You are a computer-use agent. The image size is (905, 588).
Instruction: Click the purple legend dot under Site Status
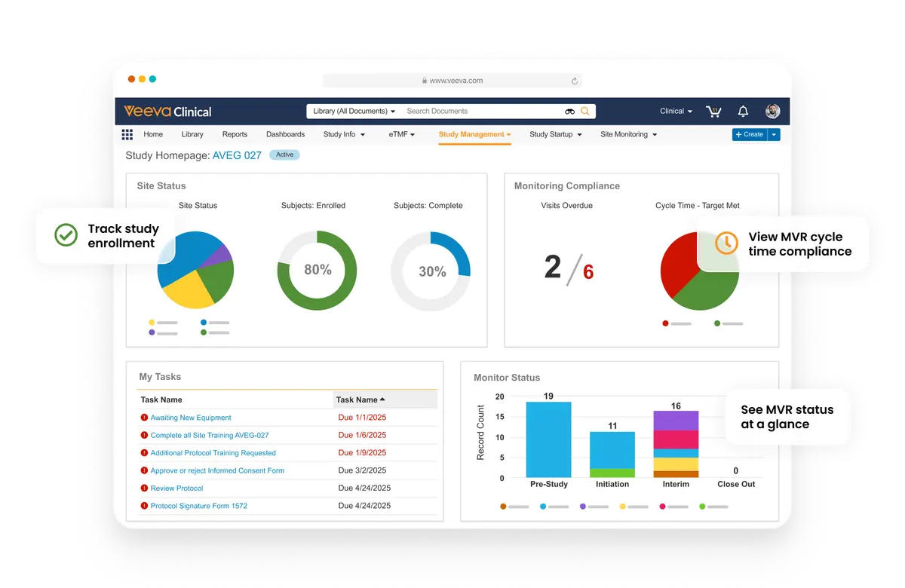[152, 332]
